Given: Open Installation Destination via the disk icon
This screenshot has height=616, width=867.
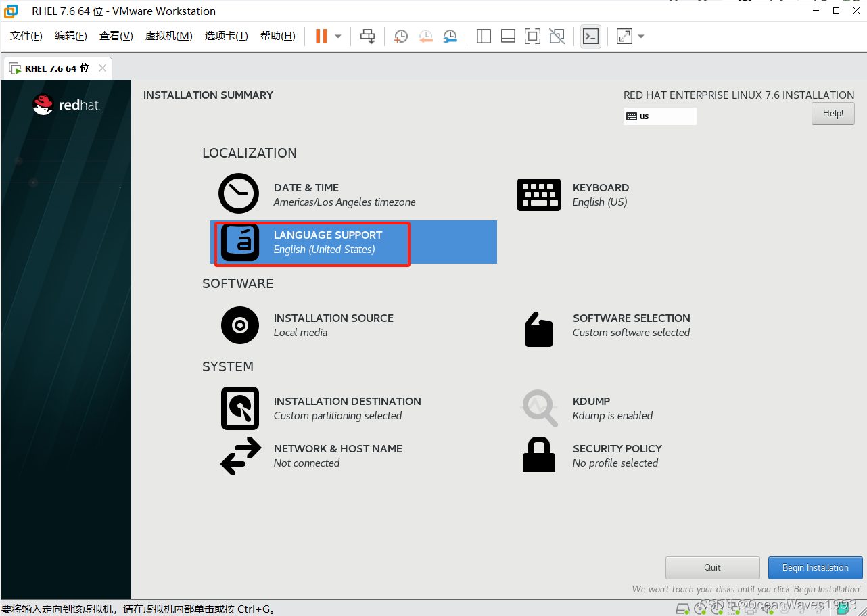Looking at the screenshot, I should point(240,408).
